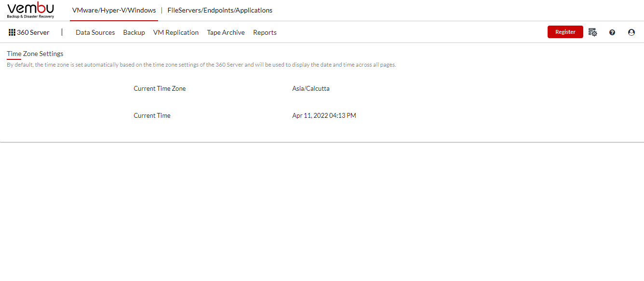644x281 pixels.
Task: Open the 360 Server apps grid icon
Action: click(12, 32)
